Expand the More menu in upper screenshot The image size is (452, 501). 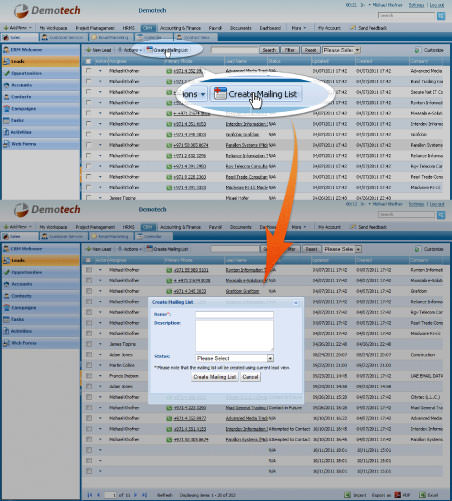298,28
